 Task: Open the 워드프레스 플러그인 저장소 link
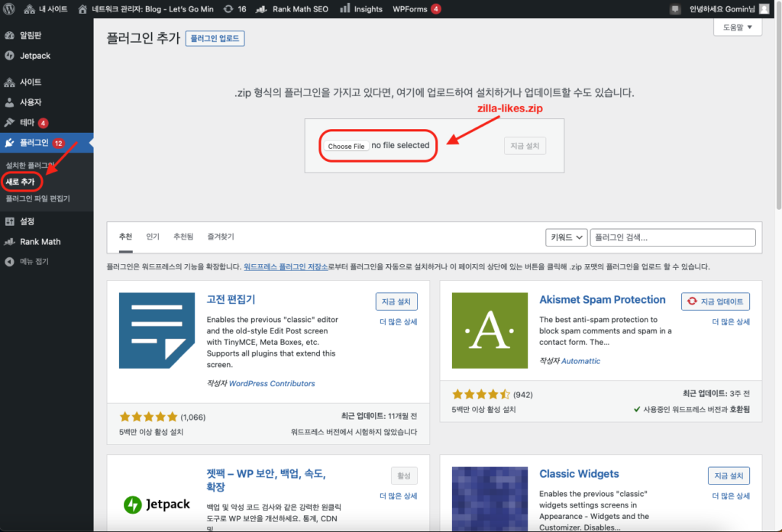pyautogui.click(x=286, y=266)
